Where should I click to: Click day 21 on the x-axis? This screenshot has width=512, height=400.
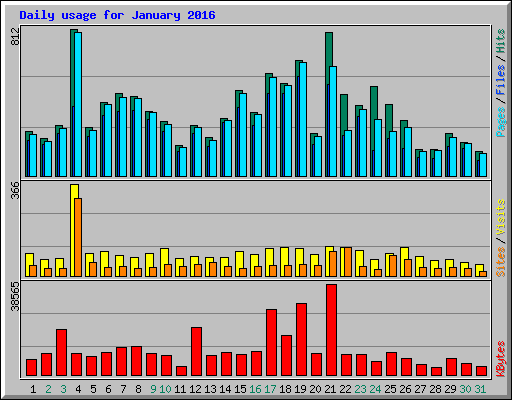(x=330, y=389)
